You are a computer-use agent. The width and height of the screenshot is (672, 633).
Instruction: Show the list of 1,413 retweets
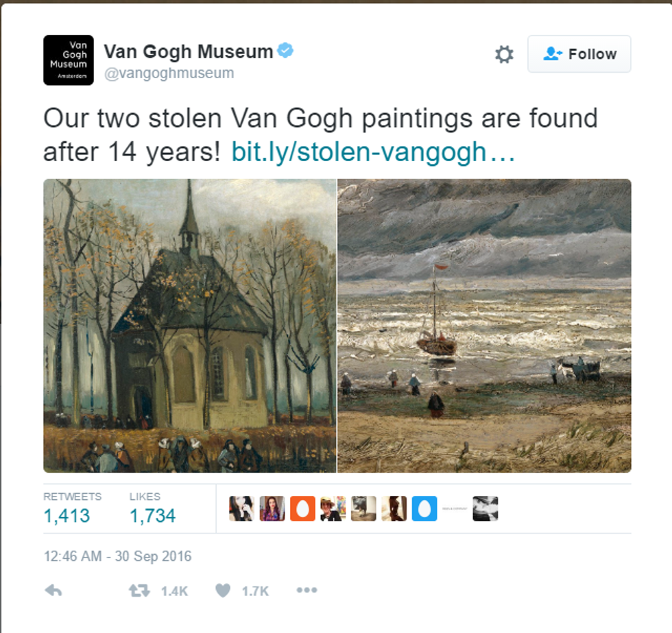tap(72, 508)
